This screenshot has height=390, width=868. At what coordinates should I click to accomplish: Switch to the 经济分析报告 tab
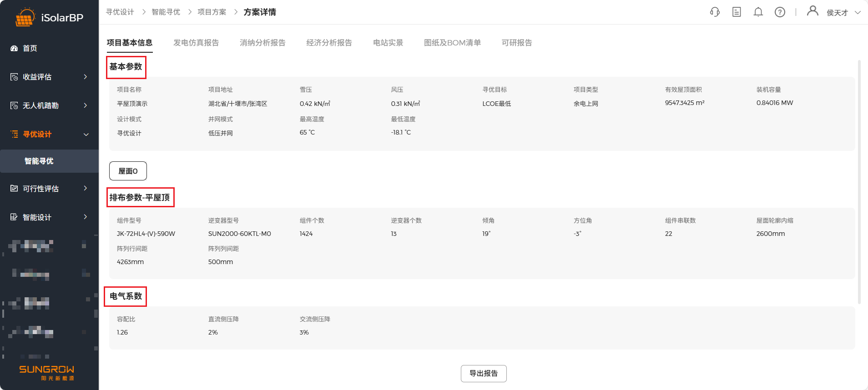pyautogui.click(x=329, y=43)
